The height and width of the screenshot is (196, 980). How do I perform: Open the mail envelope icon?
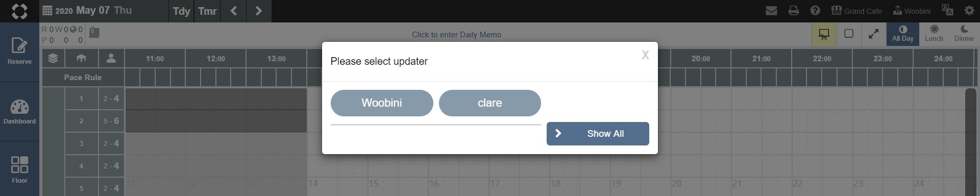click(771, 11)
